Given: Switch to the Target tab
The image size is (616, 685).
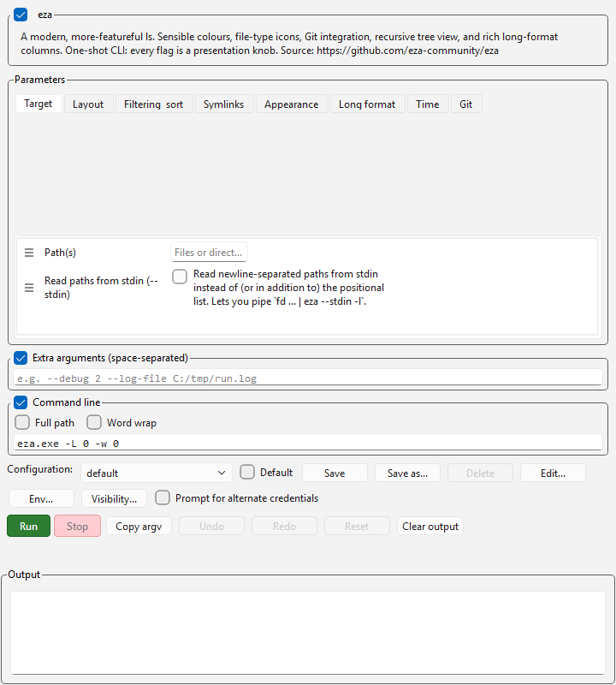Looking at the screenshot, I should click(38, 104).
